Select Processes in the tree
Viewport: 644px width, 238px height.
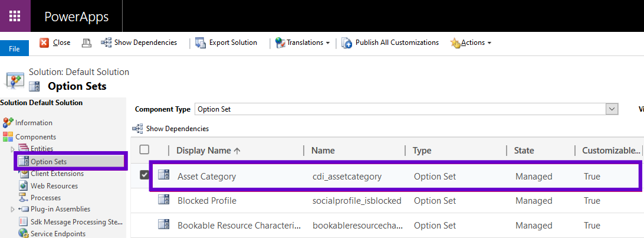[x=45, y=198]
